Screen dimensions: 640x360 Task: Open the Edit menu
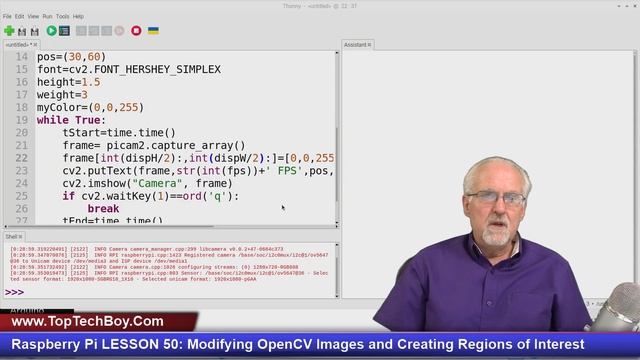click(20, 16)
